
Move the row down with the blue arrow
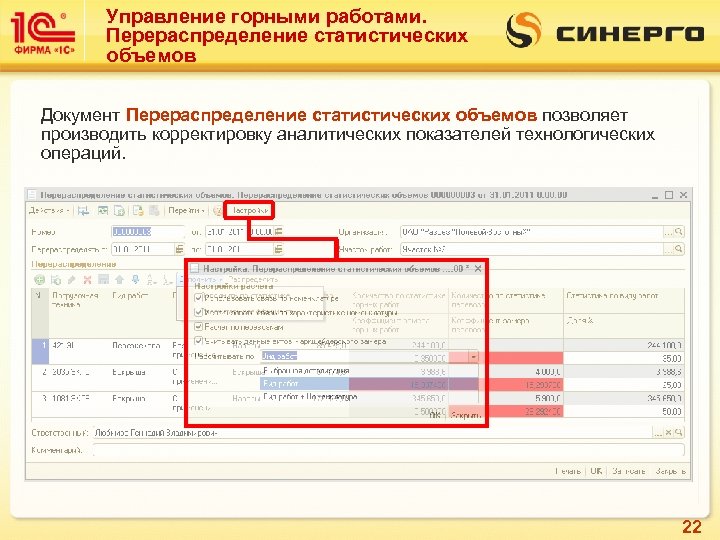[135, 279]
